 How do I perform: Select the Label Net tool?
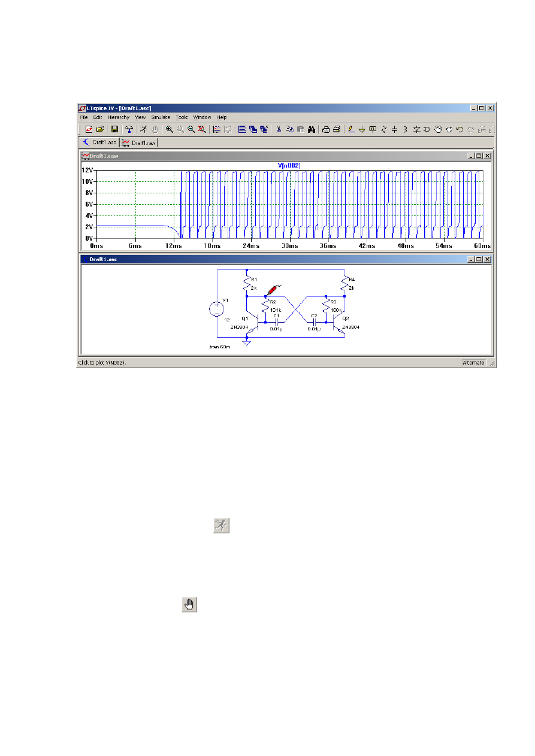(373, 129)
